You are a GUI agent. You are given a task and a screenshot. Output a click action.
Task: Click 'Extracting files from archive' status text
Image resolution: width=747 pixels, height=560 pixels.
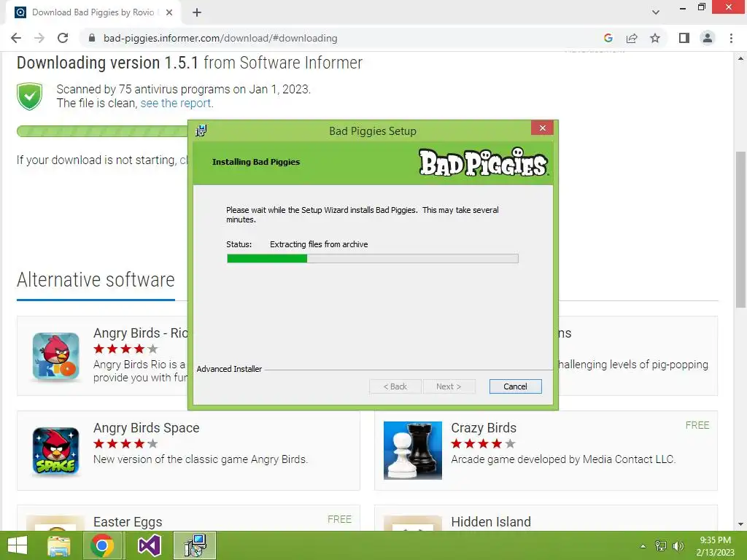click(319, 244)
